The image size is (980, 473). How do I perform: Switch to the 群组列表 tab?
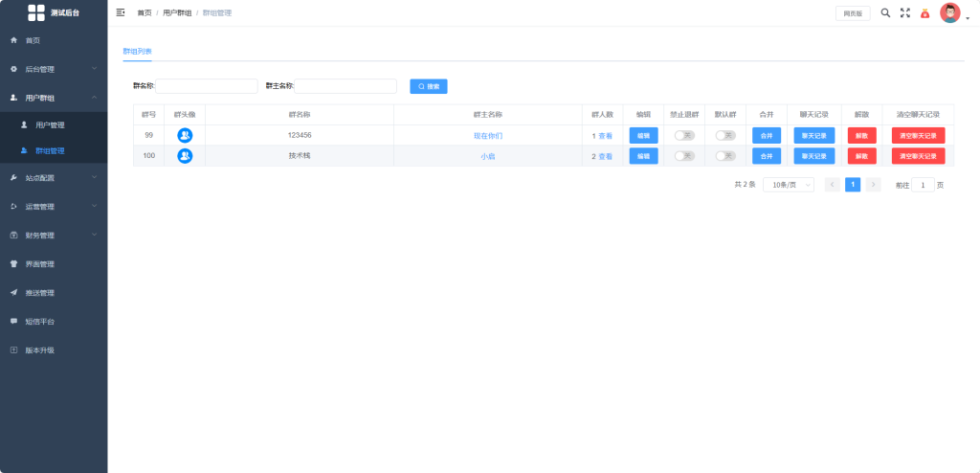137,51
